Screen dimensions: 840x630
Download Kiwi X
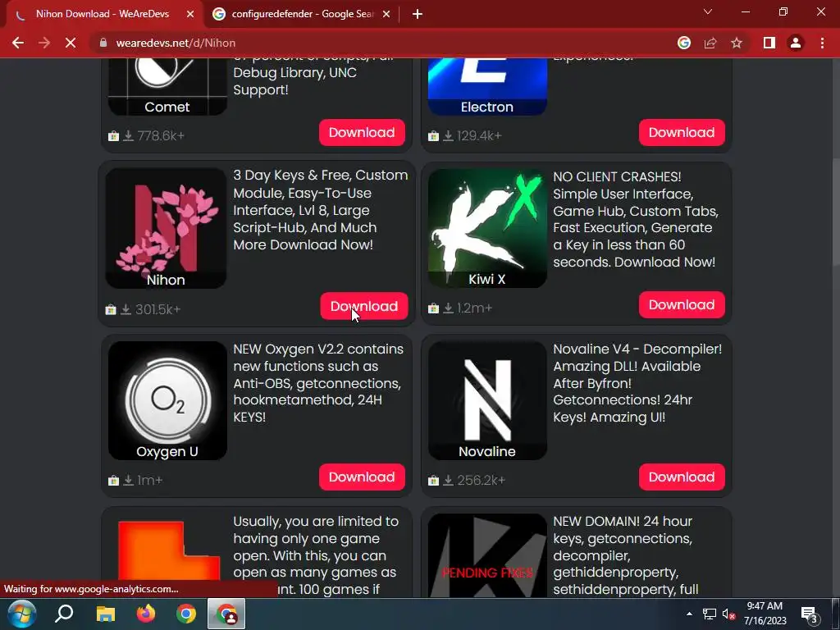682,305
